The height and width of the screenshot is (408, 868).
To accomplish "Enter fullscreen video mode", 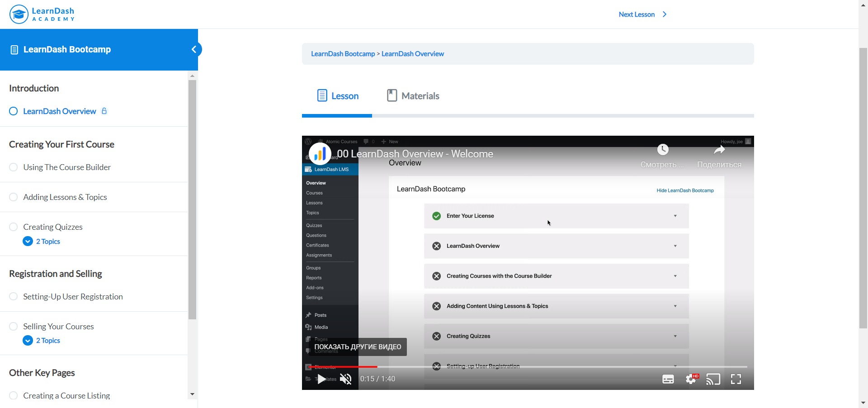I will pyautogui.click(x=736, y=379).
